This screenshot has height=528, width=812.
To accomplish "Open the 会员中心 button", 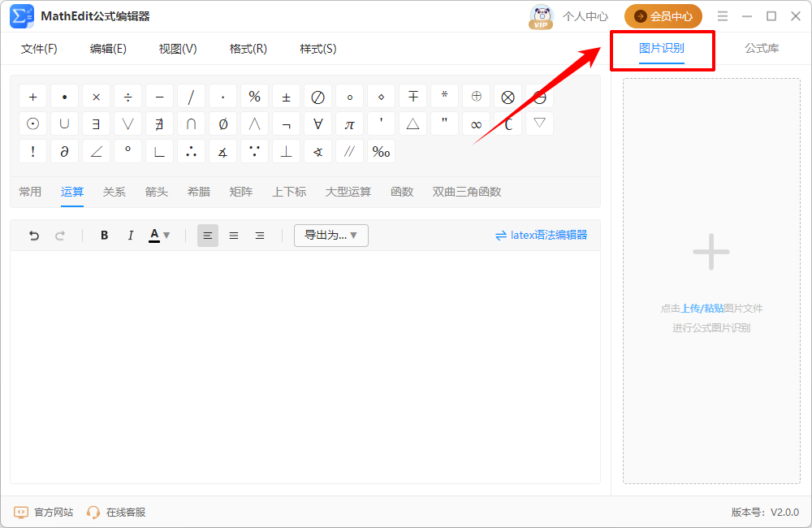I will click(663, 16).
